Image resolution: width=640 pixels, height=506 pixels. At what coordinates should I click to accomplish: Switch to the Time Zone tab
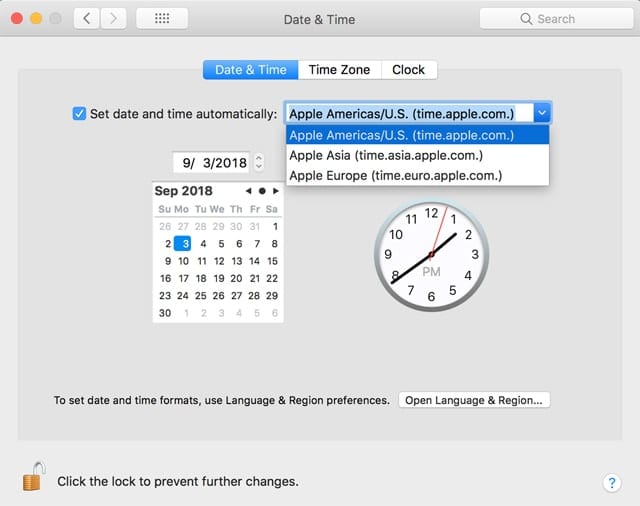[x=339, y=70]
